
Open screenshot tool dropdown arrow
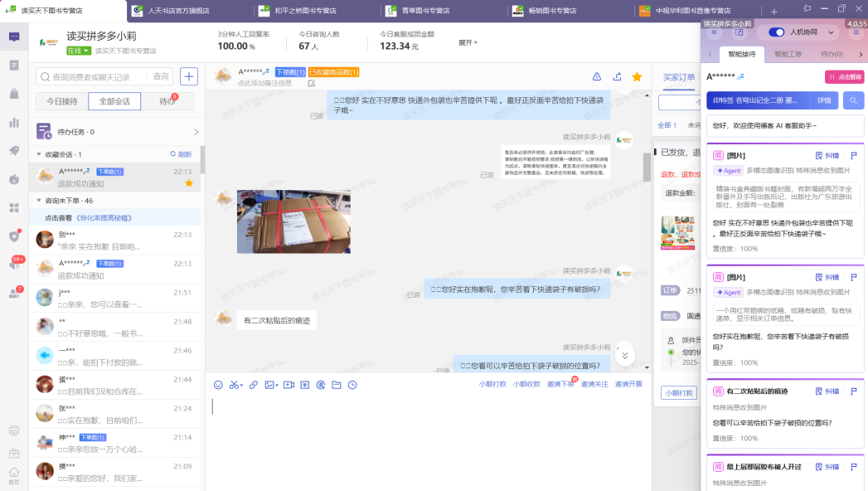pos(241,386)
